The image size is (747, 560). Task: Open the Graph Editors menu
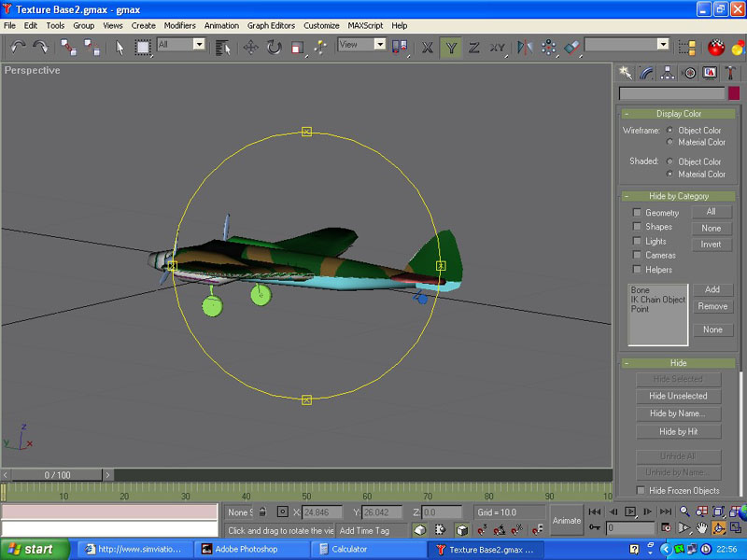[271, 25]
